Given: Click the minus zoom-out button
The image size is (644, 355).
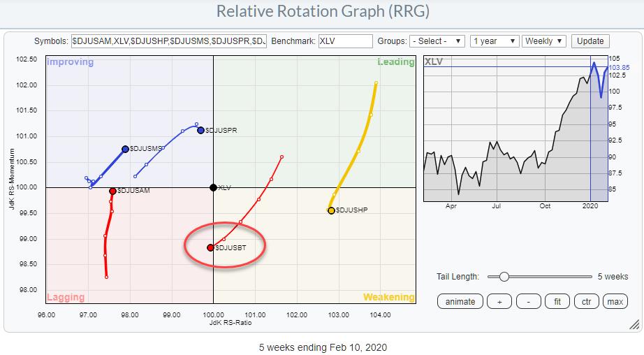Looking at the screenshot, I should [x=528, y=301].
